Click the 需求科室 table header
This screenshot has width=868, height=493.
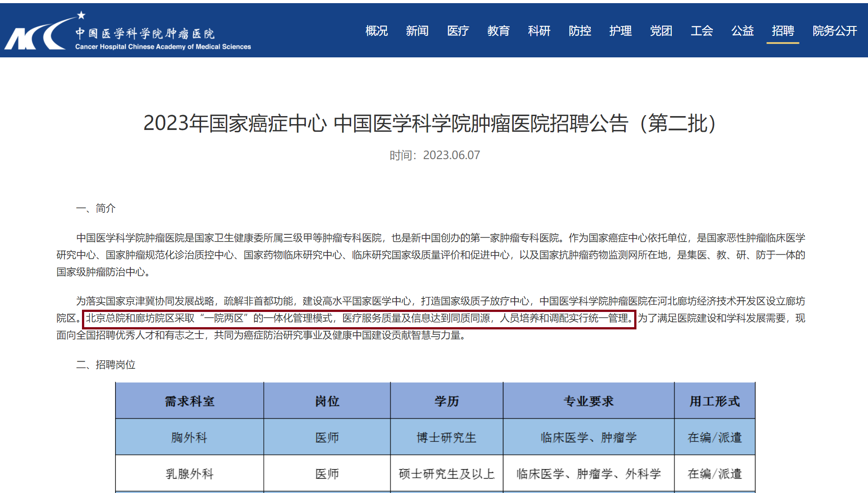[x=189, y=401]
